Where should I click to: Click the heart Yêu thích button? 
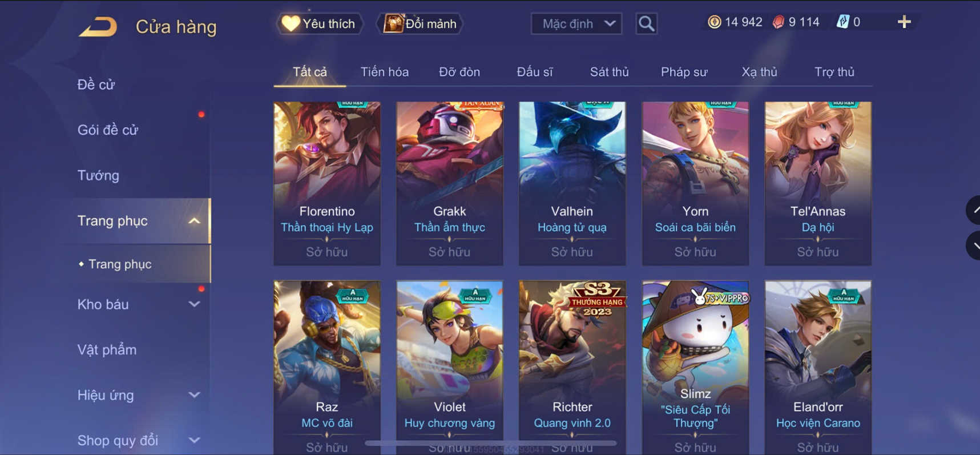click(x=319, y=24)
